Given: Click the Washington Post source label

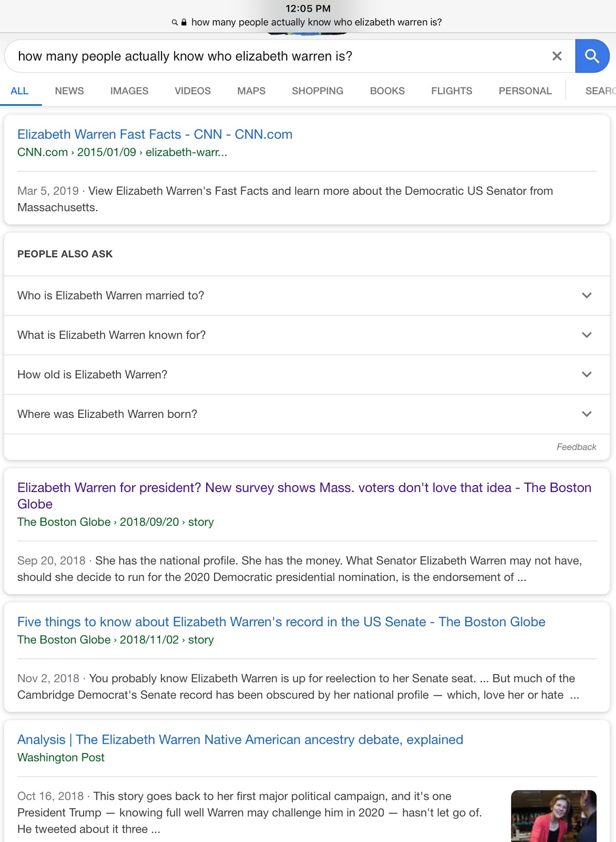Looking at the screenshot, I should (61, 757).
